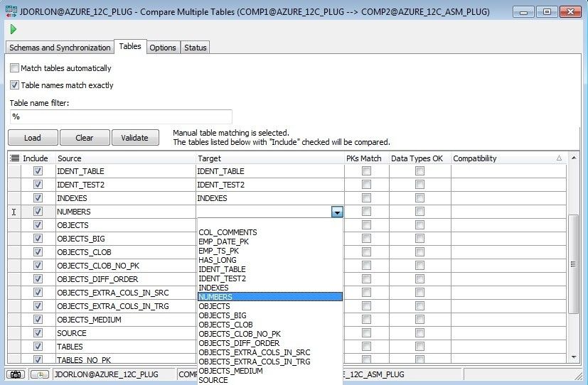Screen dimensions: 588x385
Task: Toggle Data Types OK checkbox for NUMBERS
Action: point(419,212)
